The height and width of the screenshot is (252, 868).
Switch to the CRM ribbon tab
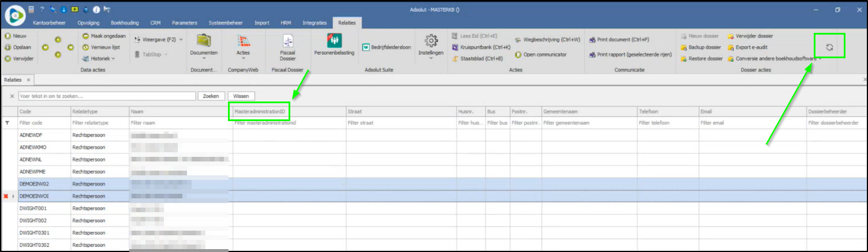[x=155, y=23]
